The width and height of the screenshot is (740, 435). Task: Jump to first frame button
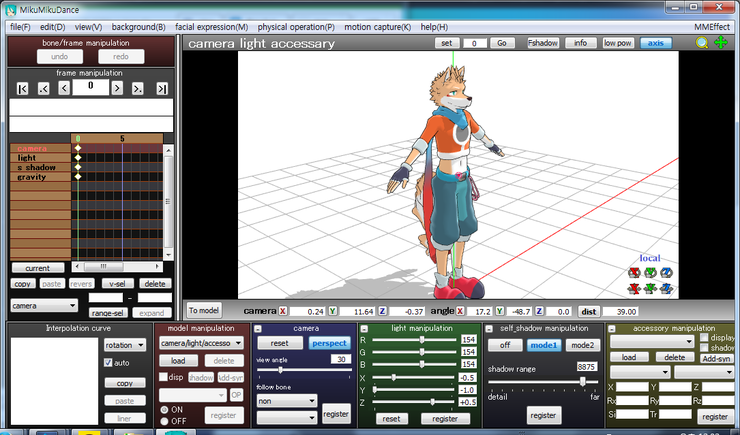(22, 88)
